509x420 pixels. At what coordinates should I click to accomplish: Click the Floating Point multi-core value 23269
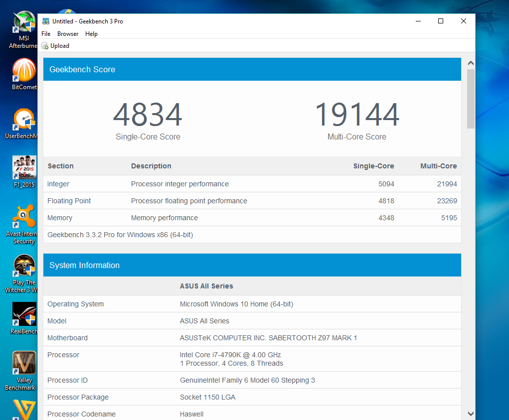[447, 201]
